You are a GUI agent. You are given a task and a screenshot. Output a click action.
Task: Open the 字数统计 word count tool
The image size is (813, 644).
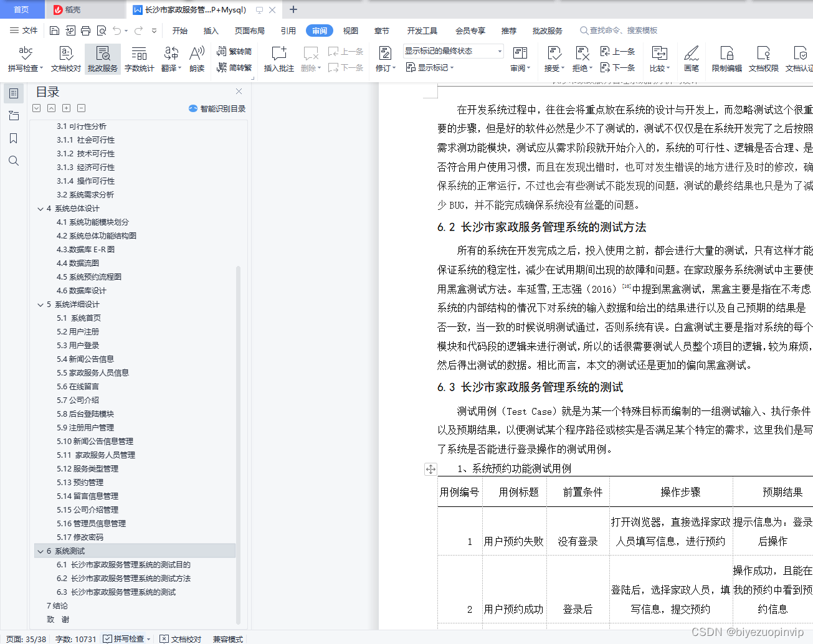[139, 59]
